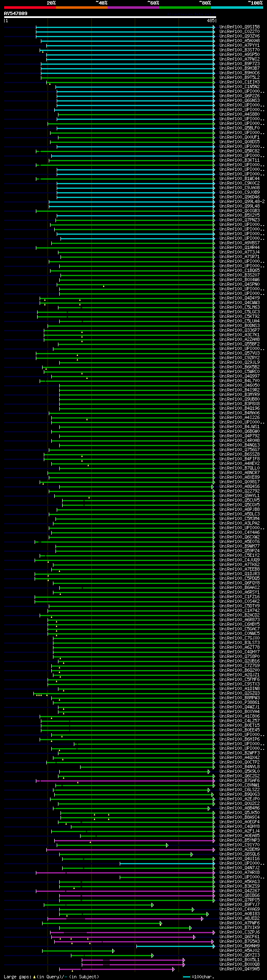Select label UniRef100_C5DTV9
Viewport: 267px width, 980px height.
pyautogui.click(x=239, y=606)
